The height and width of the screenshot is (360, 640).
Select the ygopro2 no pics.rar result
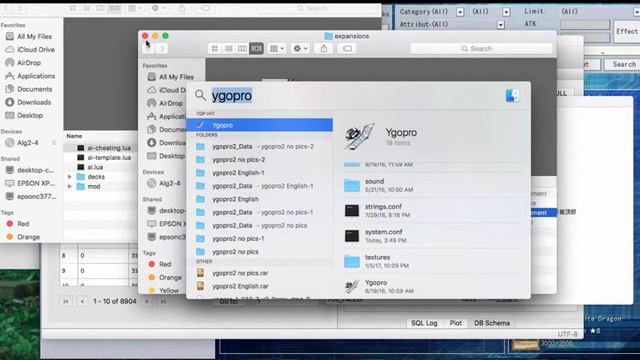tap(259, 273)
